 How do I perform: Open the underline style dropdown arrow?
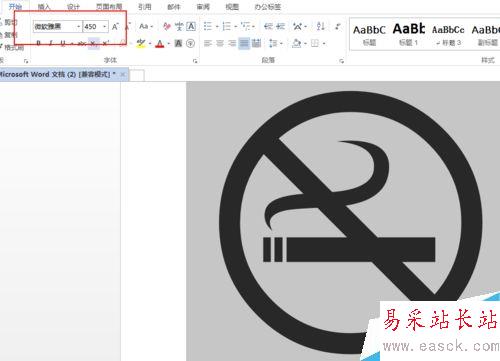[72, 43]
